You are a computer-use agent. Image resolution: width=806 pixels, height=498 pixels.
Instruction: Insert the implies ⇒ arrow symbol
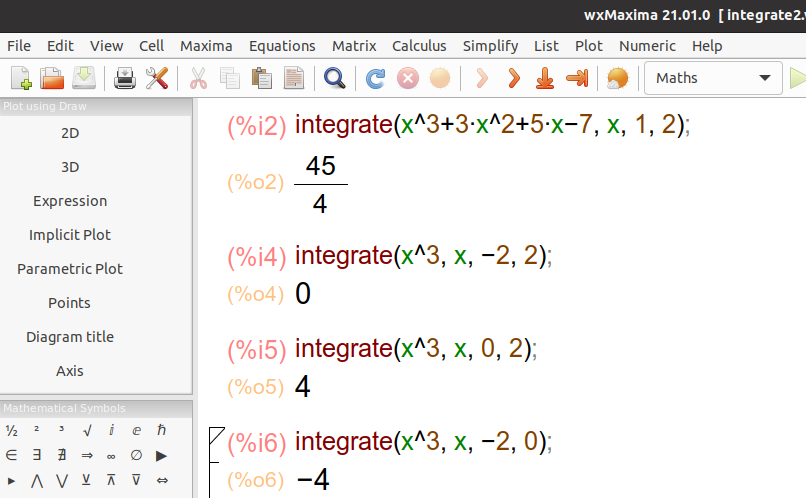coord(87,455)
